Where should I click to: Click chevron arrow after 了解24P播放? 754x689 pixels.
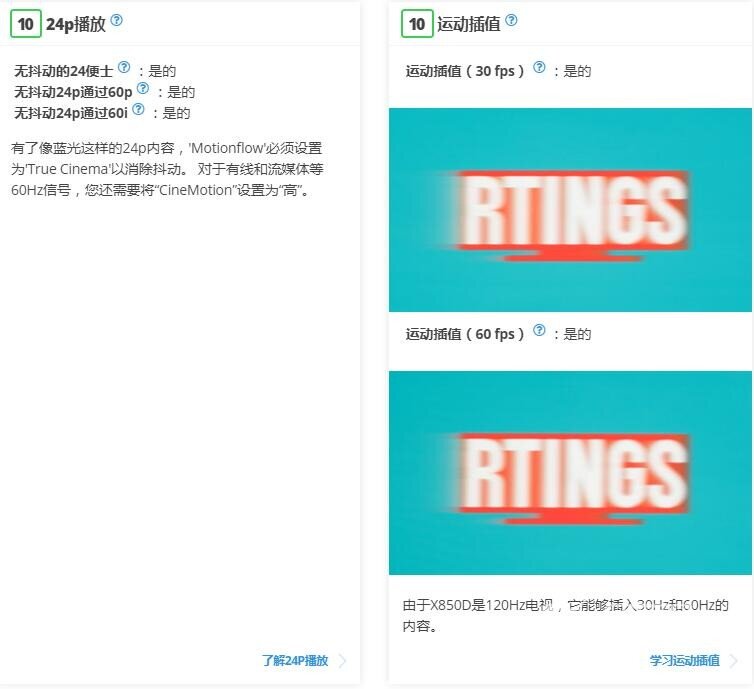[342, 661]
